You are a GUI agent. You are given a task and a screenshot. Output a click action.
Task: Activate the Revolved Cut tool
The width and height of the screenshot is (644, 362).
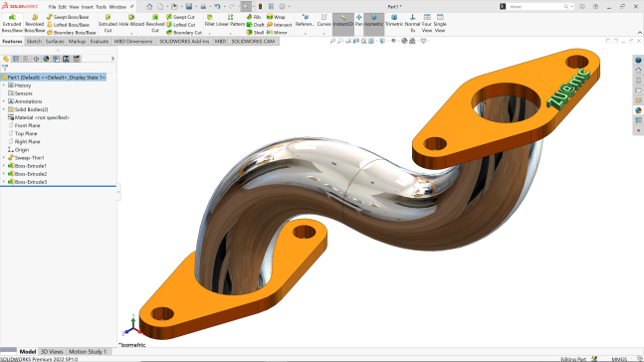(155, 24)
